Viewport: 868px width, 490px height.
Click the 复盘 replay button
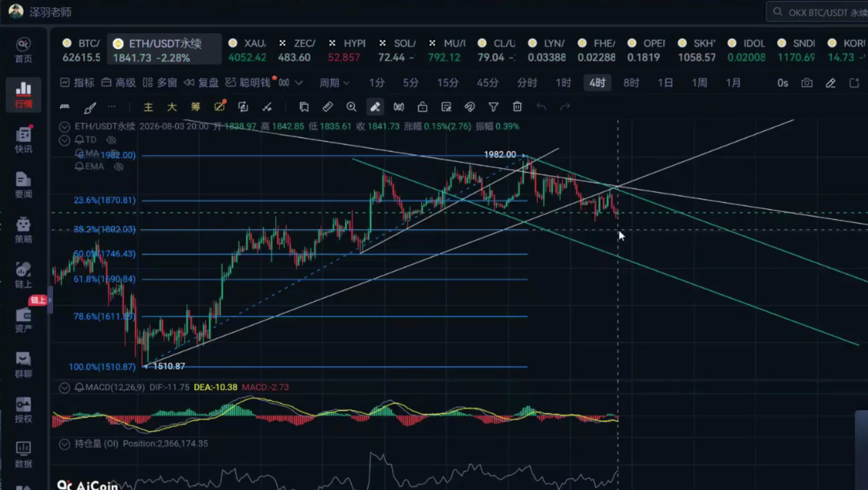[x=201, y=83]
